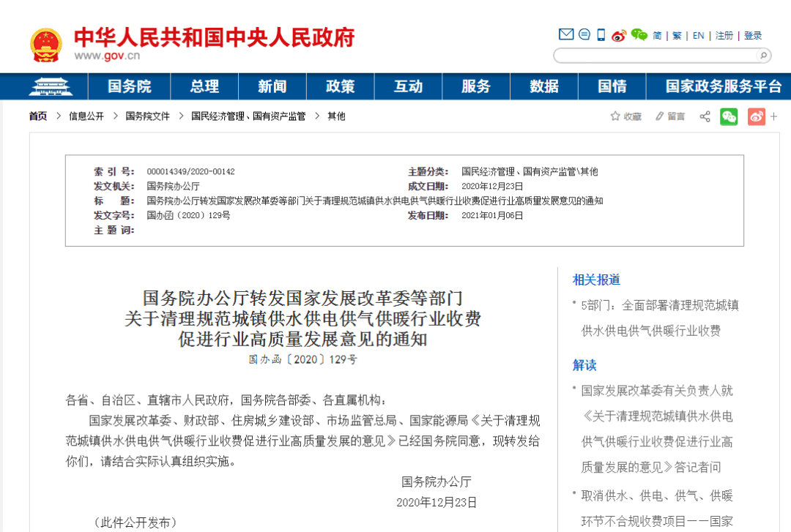Click the envelope mail icon in header
This screenshot has width=791, height=532.
click(x=566, y=34)
